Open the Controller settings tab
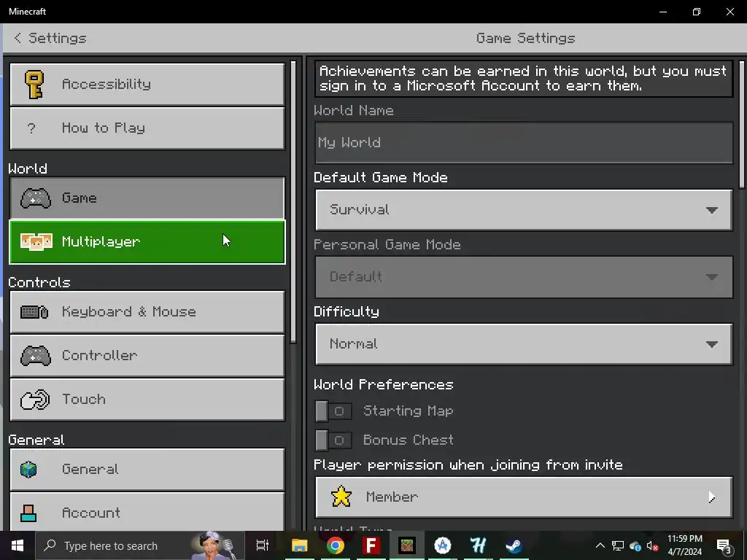 [x=147, y=356]
